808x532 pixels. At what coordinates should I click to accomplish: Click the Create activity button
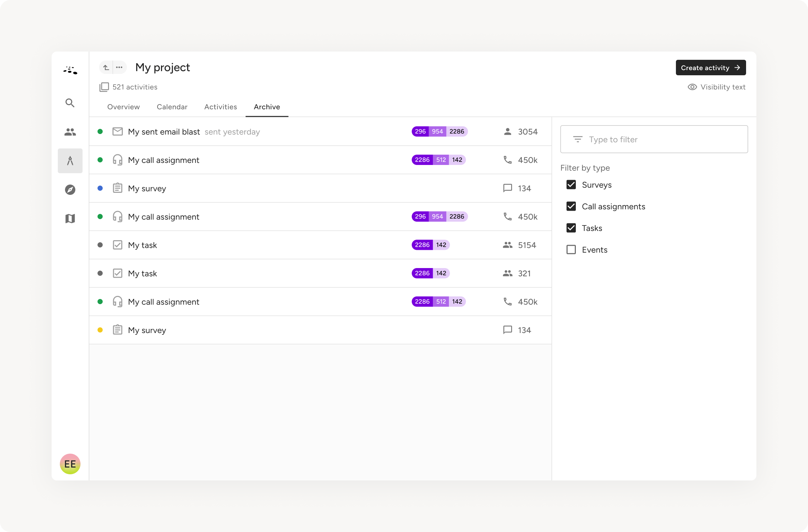711,68
